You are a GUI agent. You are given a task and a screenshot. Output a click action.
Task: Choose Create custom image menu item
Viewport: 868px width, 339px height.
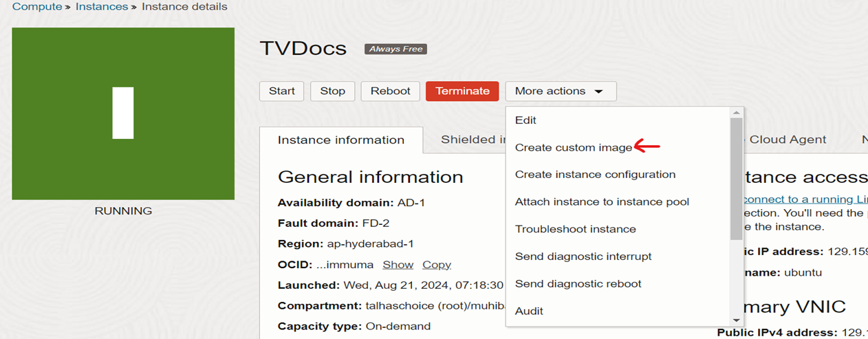point(573,147)
